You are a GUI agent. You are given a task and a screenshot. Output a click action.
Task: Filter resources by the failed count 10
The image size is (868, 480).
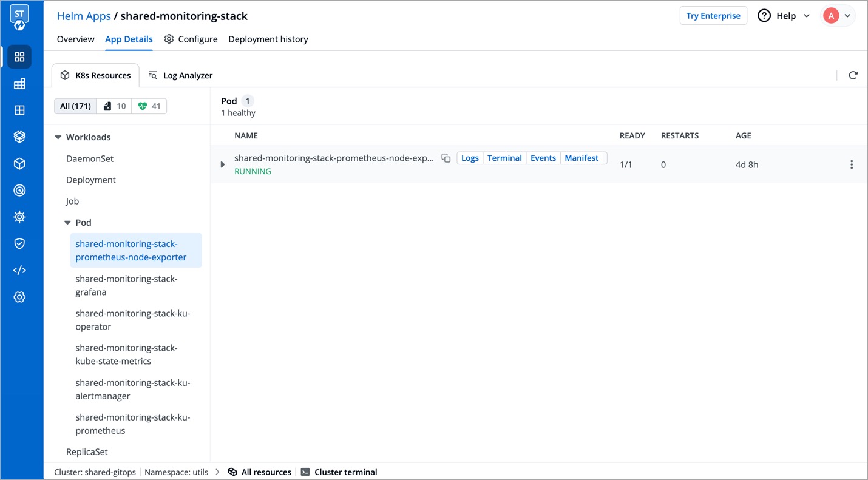(x=115, y=106)
